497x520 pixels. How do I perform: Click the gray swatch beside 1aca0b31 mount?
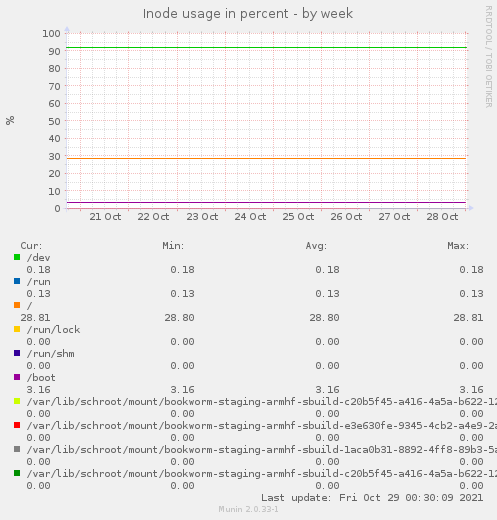point(17,449)
